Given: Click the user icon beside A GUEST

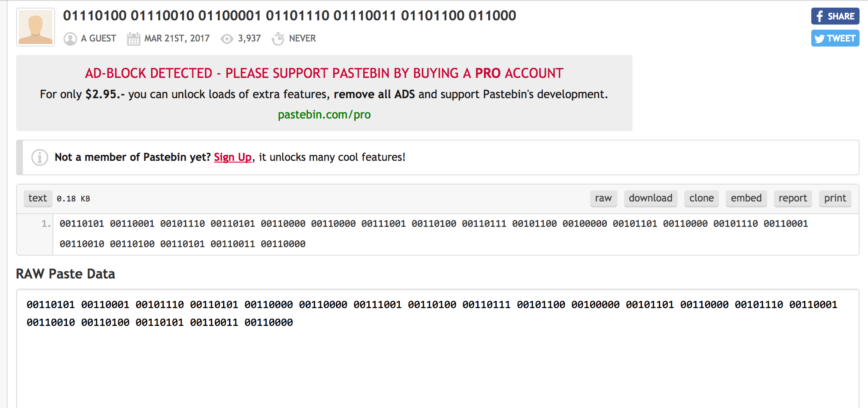Looking at the screenshot, I should click(70, 39).
